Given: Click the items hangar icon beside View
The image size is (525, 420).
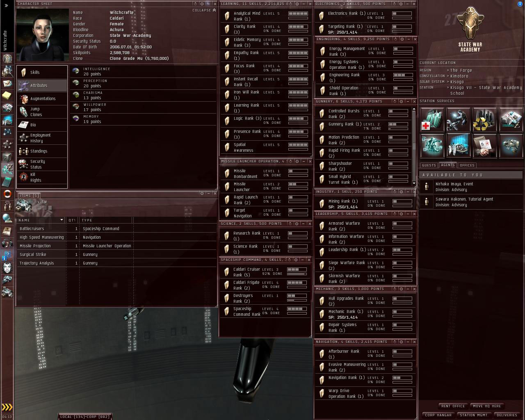Looking at the screenshot, I should pyautogui.click(x=24, y=205).
